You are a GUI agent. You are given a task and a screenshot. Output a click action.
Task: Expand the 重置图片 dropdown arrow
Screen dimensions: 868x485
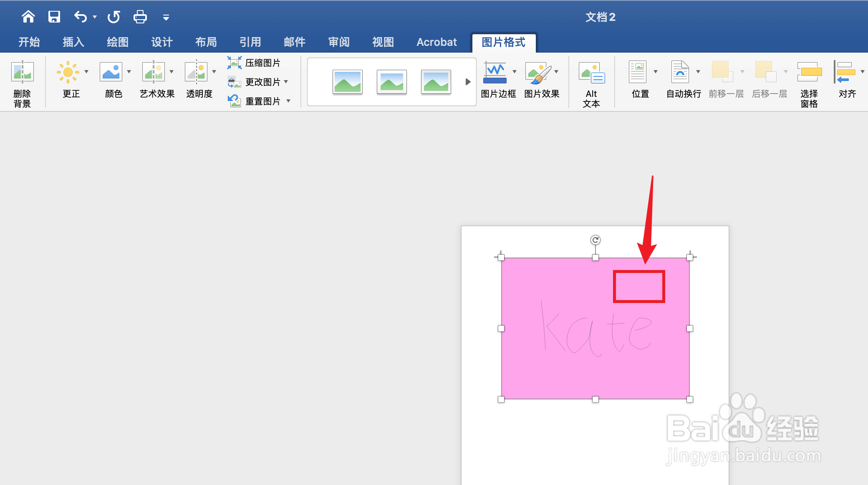[288, 101]
